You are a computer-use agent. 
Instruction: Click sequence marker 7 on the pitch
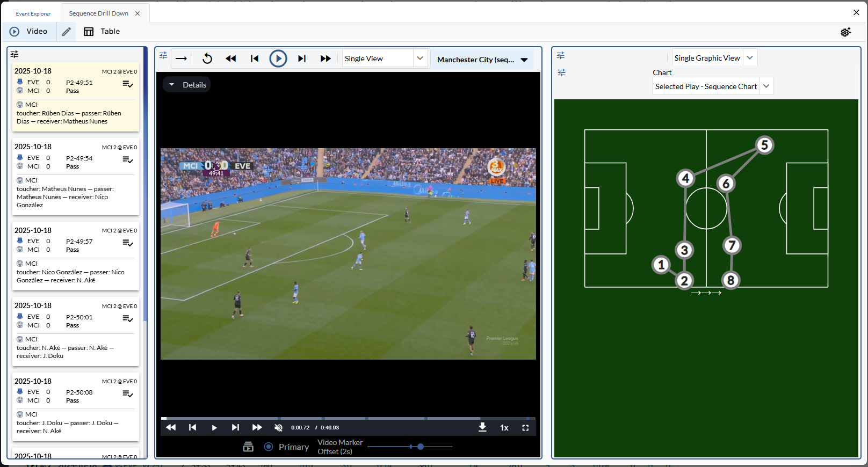pos(732,245)
